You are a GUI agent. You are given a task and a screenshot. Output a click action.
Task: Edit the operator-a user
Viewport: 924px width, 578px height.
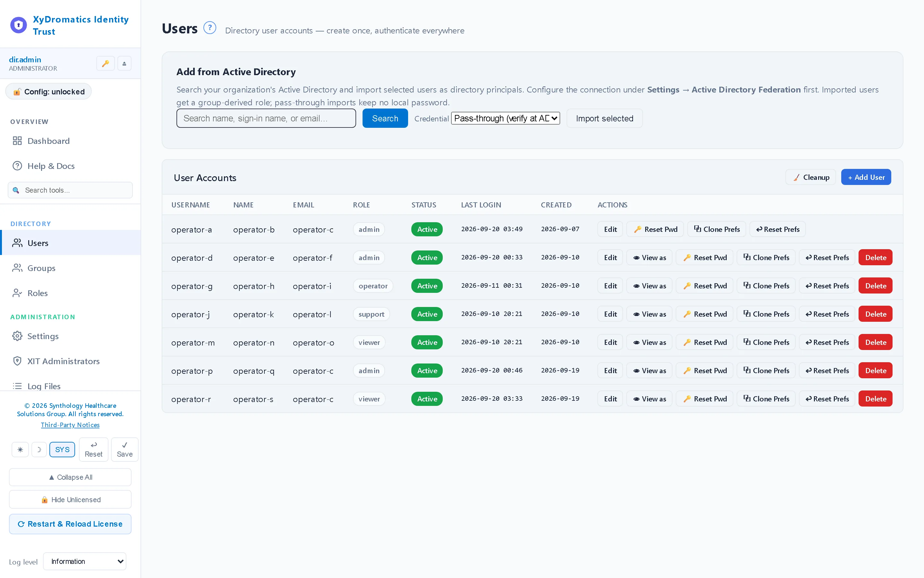tap(610, 229)
